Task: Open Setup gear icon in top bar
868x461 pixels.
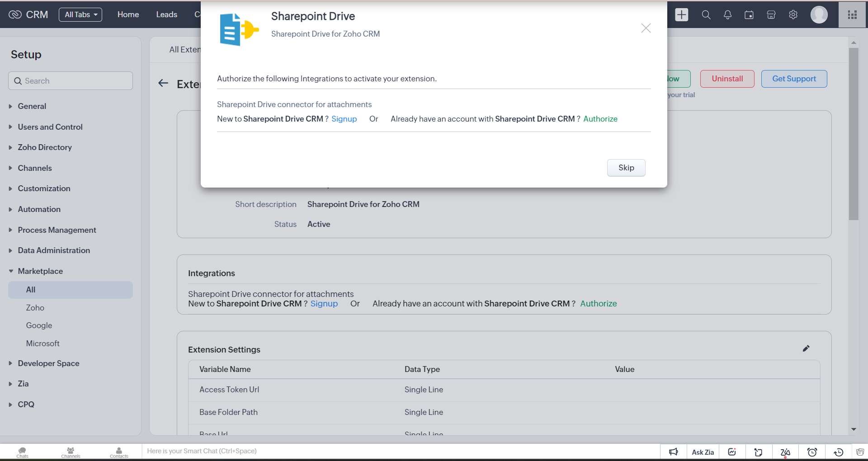Action: pos(793,15)
